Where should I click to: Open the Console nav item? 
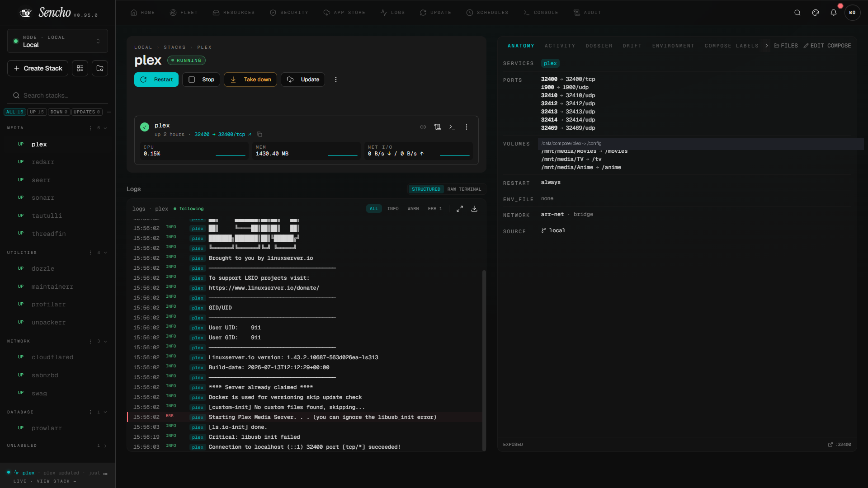pos(541,13)
